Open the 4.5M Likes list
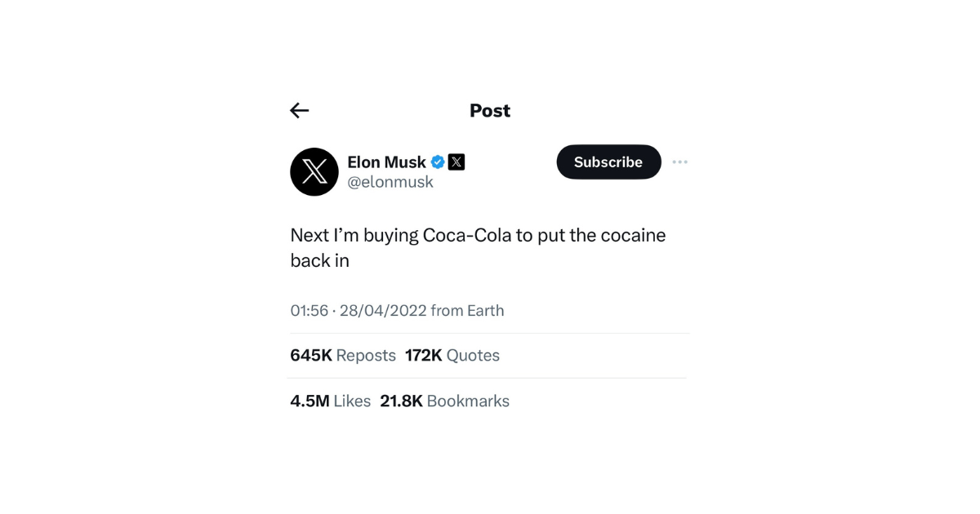Image resolution: width=980 pixels, height=514 pixels. (x=331, y=401)
